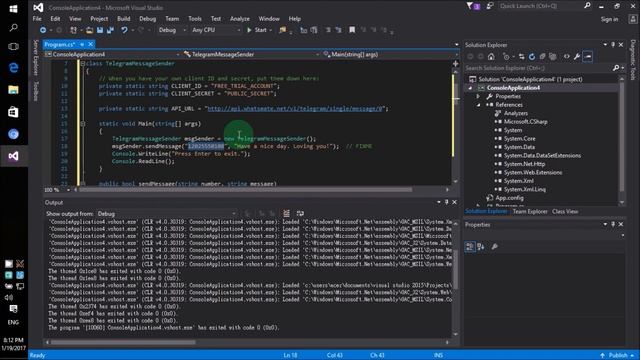This screenshot has height=360, width=640.
Task: Open the Tools menu
Action: click(195, 19)
